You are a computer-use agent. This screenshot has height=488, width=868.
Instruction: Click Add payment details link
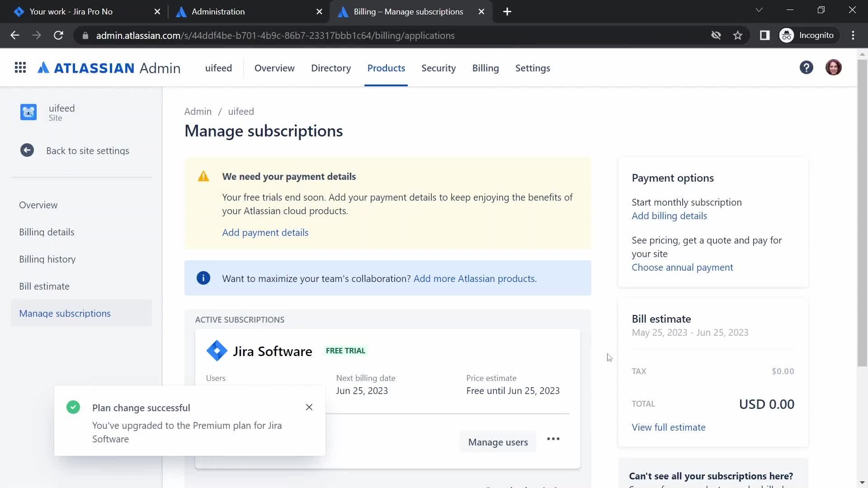click(264, 232)
